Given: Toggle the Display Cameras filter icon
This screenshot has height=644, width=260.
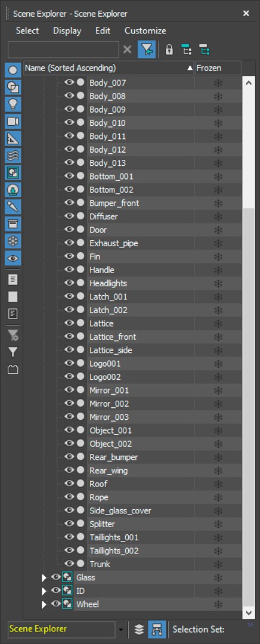Looking at the screenshot, I should tap(13, 122).
